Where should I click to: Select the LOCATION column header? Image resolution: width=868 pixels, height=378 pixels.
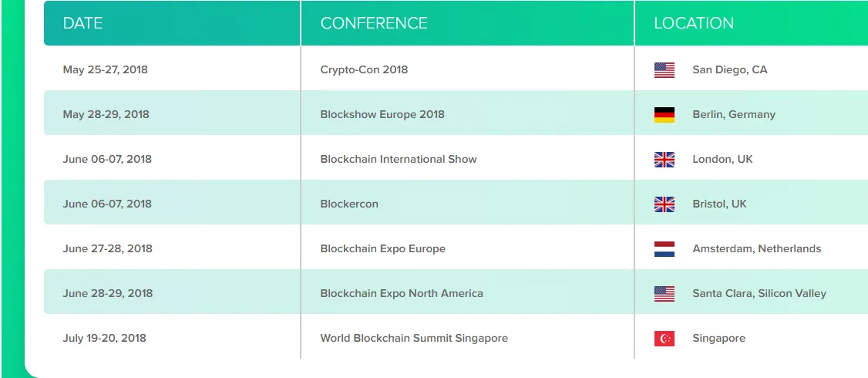coord(694,23)
